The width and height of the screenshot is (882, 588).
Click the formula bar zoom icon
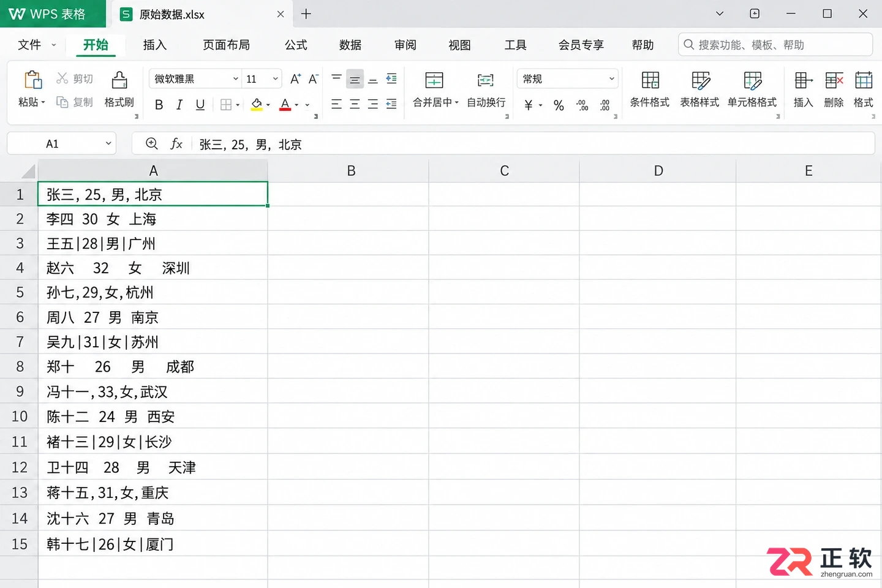152,143
